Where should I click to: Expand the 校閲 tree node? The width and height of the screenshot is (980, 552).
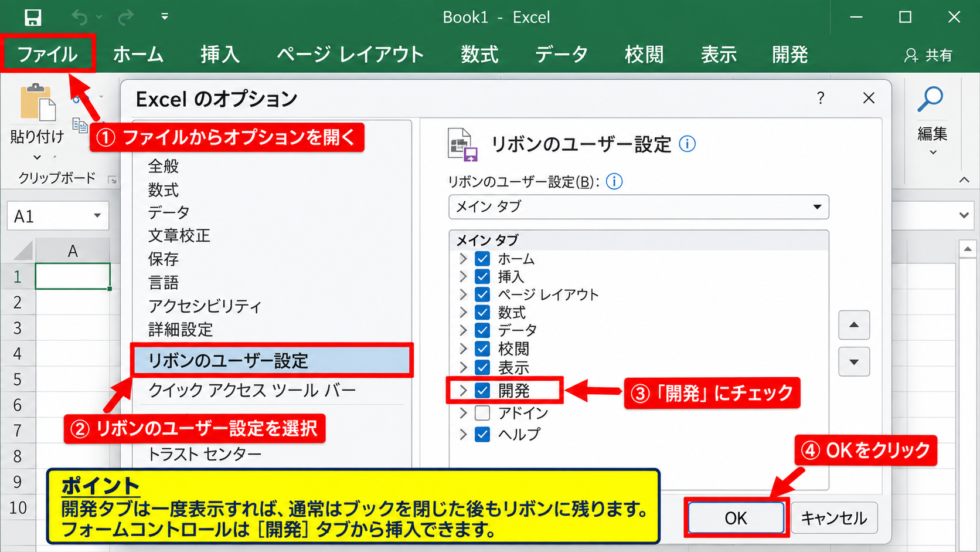click(463, 349)
